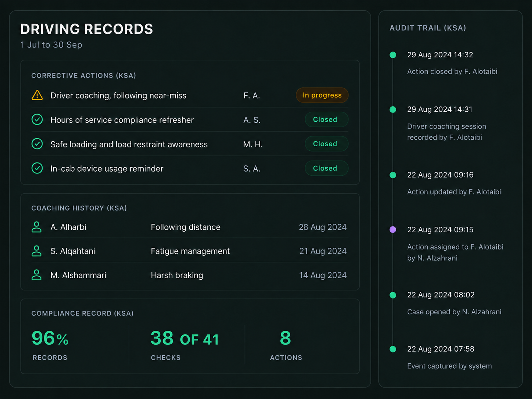The width and height of the screenshot is (532, 399).
Task: Click the person icon for A. Alharbi
Action: coord(37,227)
